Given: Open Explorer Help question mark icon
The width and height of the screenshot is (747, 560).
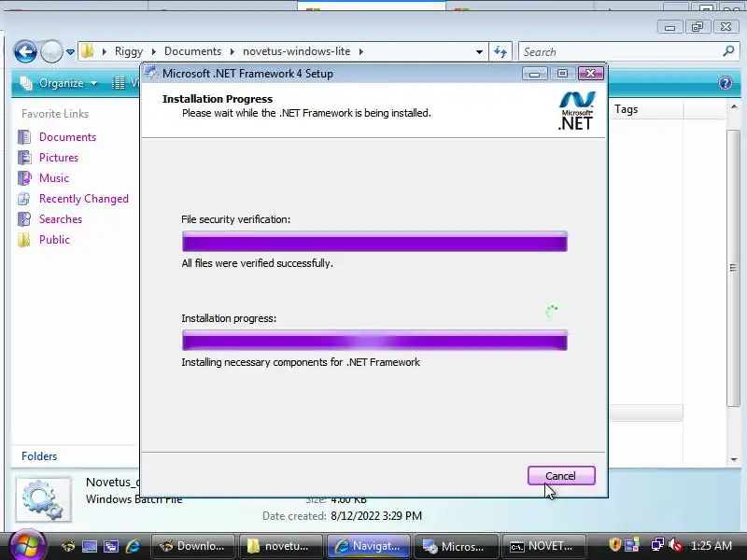Looking at the screenshot, I should [726, 83].
